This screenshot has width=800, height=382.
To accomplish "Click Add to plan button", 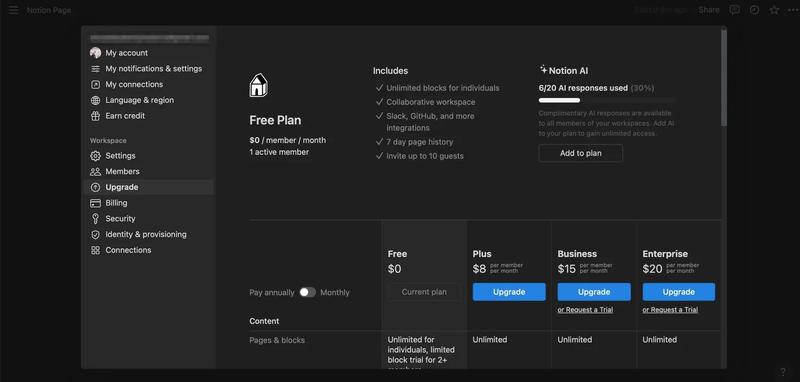I will [x=581, y=153].
